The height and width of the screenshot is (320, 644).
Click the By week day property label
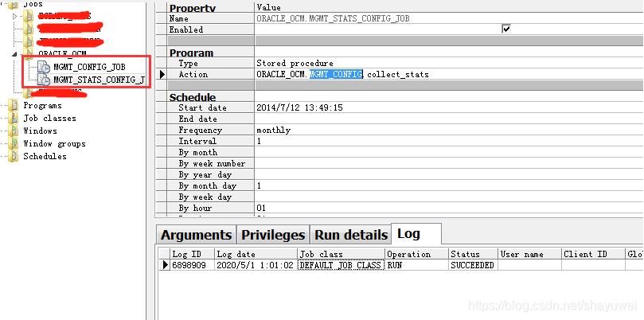[x=205, y=197]
